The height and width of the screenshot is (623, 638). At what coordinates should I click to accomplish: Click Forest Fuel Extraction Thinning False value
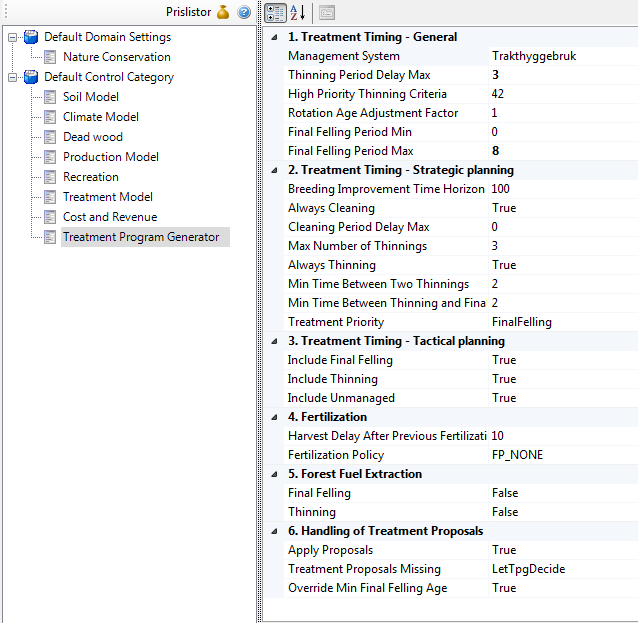click(505, 512)
